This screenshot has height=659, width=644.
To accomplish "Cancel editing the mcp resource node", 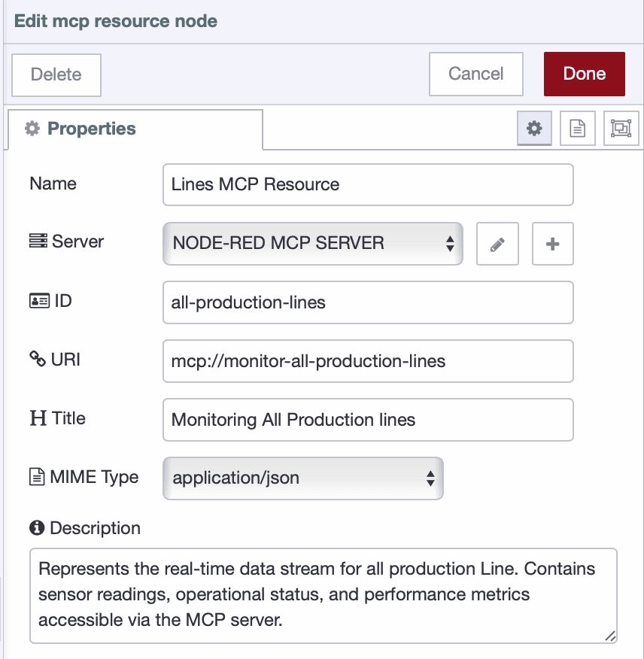I will 475,74.
